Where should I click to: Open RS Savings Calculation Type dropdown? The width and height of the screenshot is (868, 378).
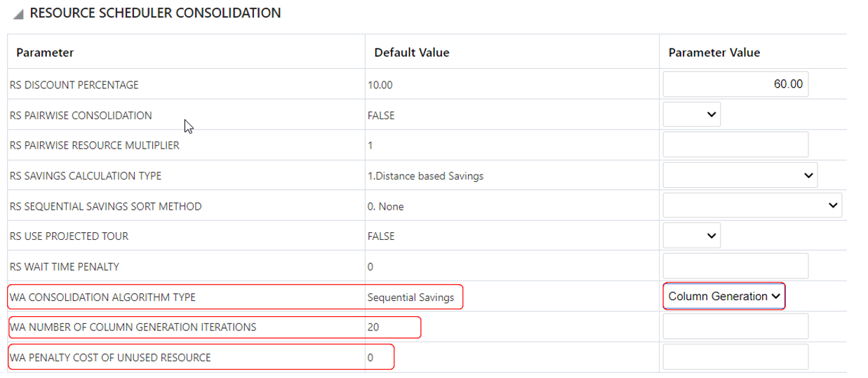click(x=740, y=175)
